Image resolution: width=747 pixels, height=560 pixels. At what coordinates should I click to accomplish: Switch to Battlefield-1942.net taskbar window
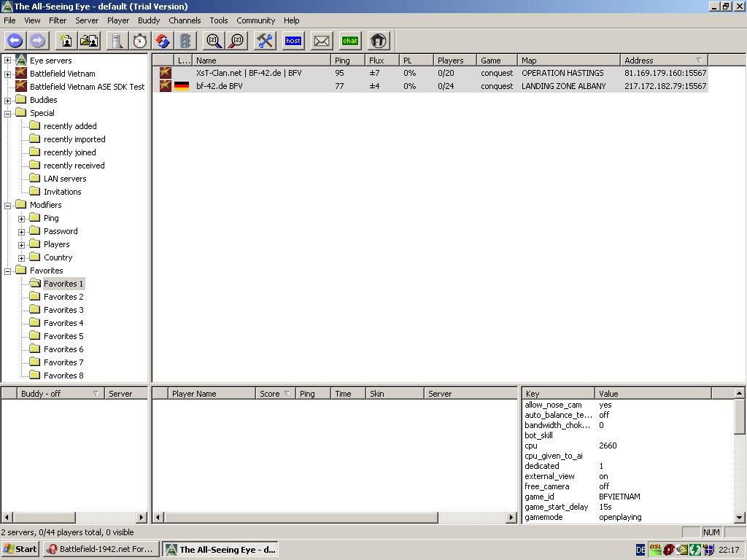coord(100,550)
